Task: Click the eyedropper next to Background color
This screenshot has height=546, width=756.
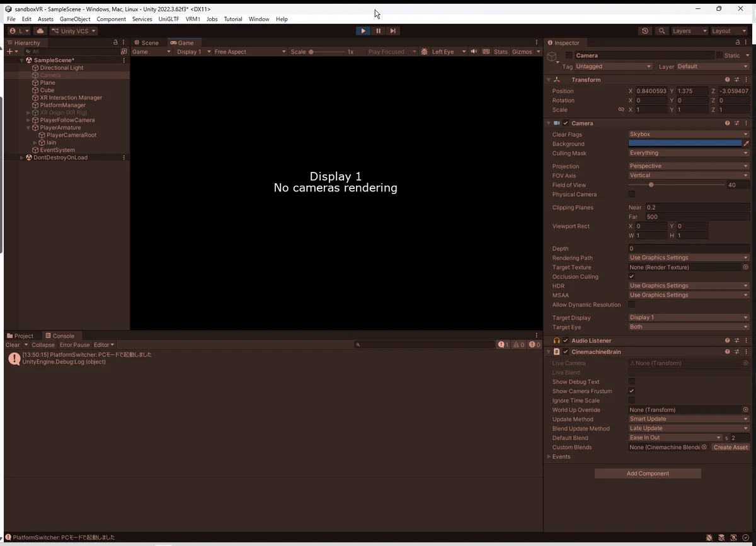Action: (x=747, y=144)
